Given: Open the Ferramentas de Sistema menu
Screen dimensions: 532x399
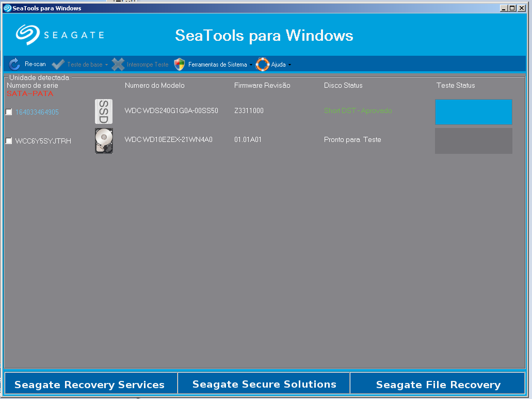Looking at the screenshot, I should (213, 64).
